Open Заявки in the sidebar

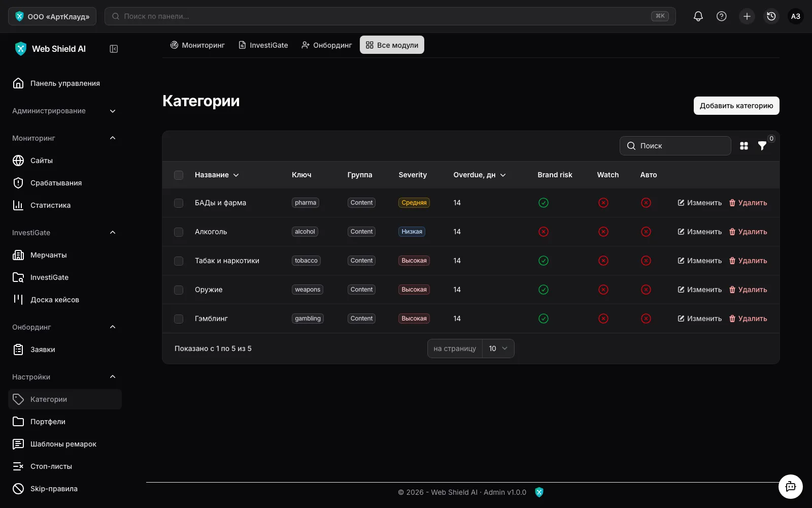pyautogui.click(x=65, y=350)
